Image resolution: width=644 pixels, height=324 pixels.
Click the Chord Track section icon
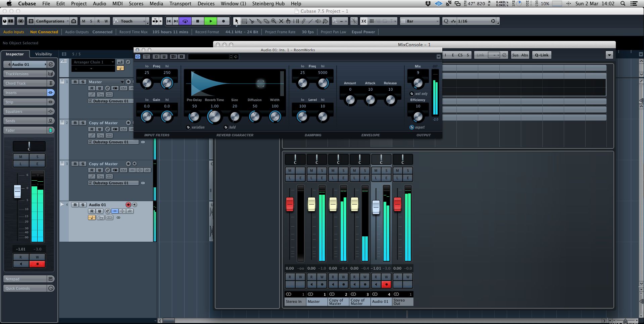click(51, 83)
